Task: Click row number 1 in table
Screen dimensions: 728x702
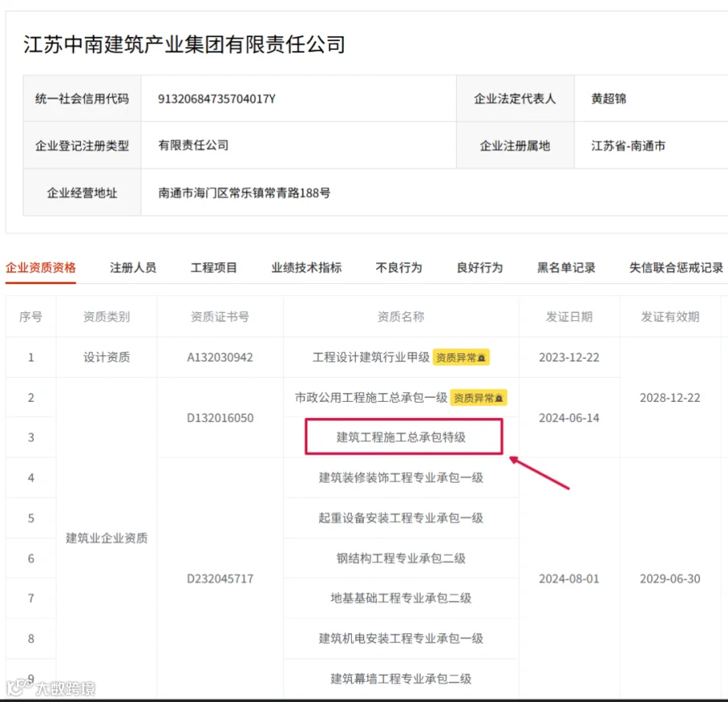Action: (31, 357)
